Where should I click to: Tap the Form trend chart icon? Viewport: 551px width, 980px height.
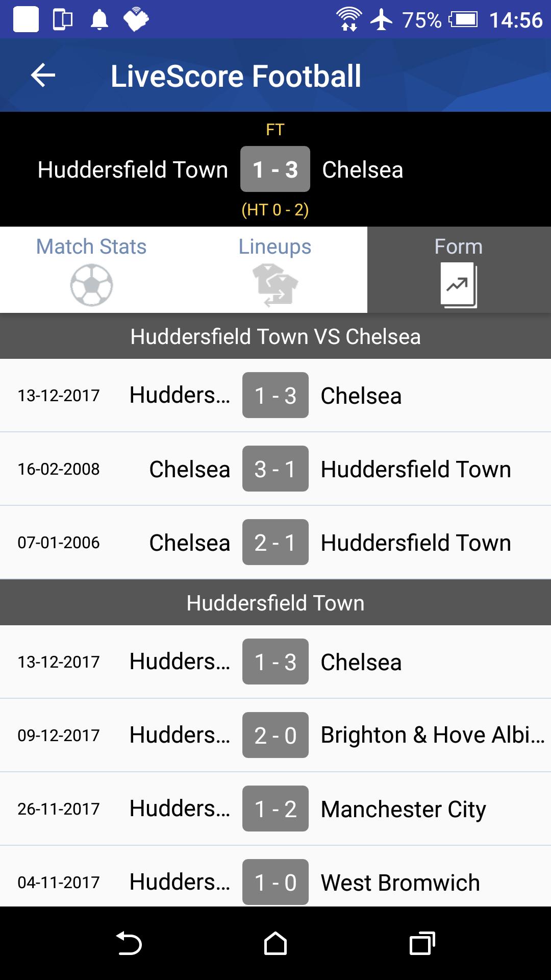[459, 285]
